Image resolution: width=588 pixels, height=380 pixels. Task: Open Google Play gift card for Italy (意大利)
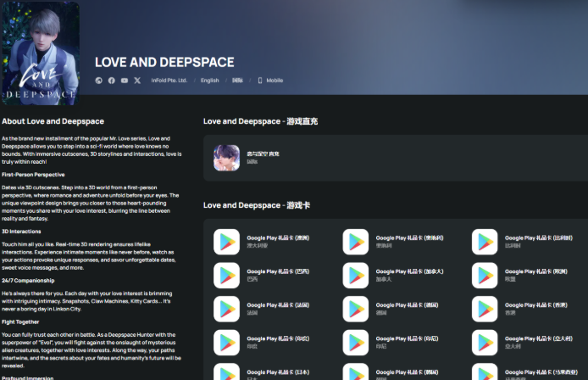521,341
